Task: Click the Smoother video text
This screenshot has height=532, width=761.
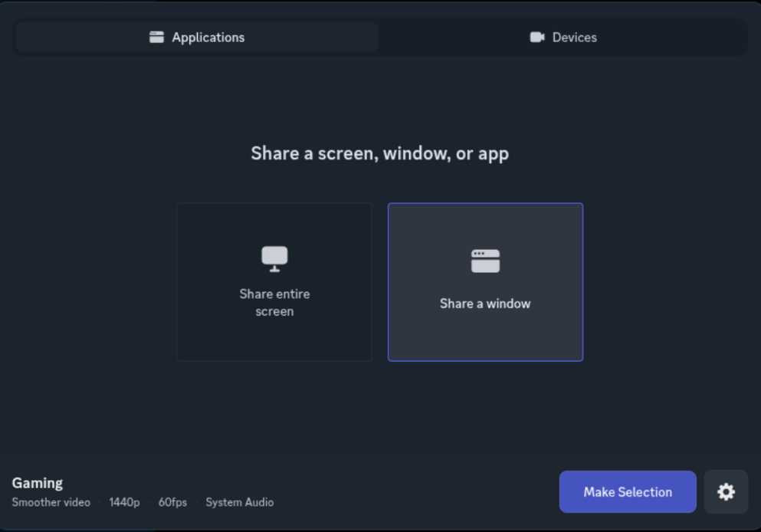Action: (51, 502)
